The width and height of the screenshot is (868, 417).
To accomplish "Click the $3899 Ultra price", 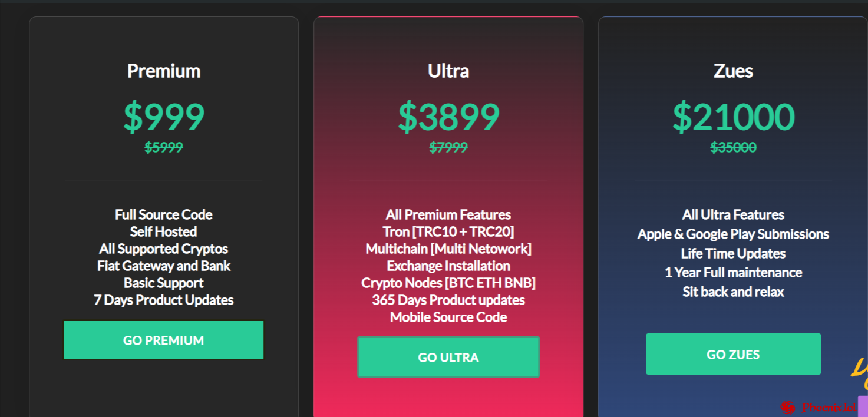I will [x=448, y=117].
